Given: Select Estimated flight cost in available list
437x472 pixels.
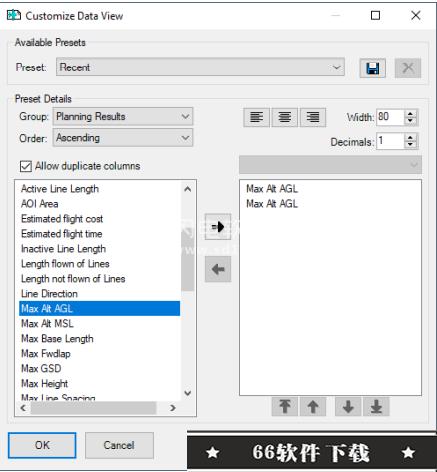Looking at the screenshot, I should 62,219.
